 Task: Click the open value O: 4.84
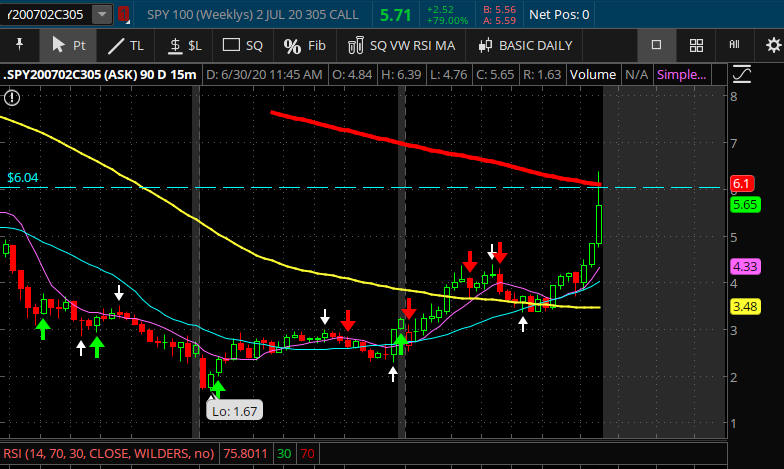pos(352,74)
